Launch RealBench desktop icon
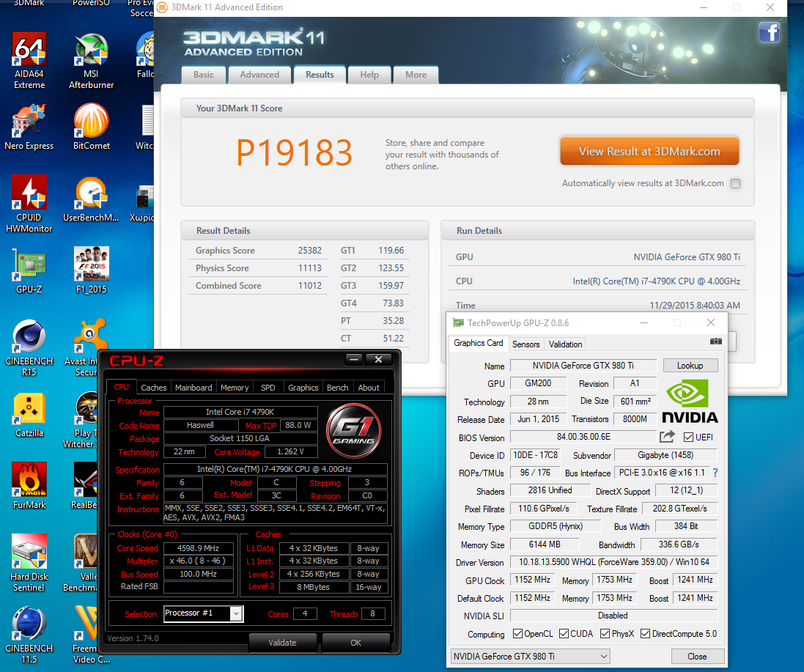 [x=84, y=485]
